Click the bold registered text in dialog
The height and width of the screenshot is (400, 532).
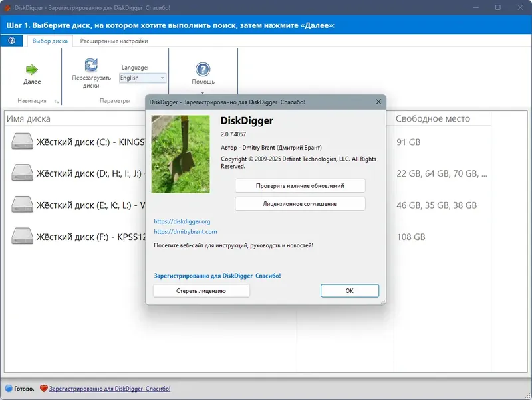point(217,276)
